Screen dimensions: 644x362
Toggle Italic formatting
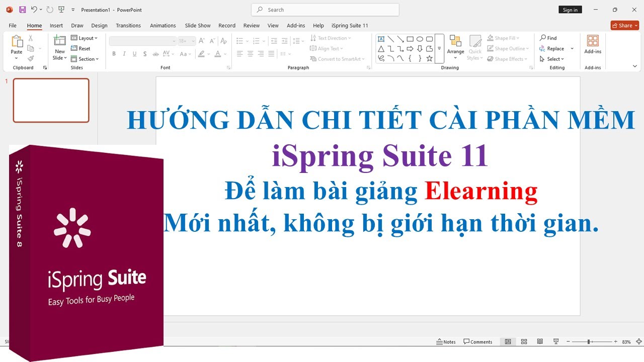tap(124, 54)
